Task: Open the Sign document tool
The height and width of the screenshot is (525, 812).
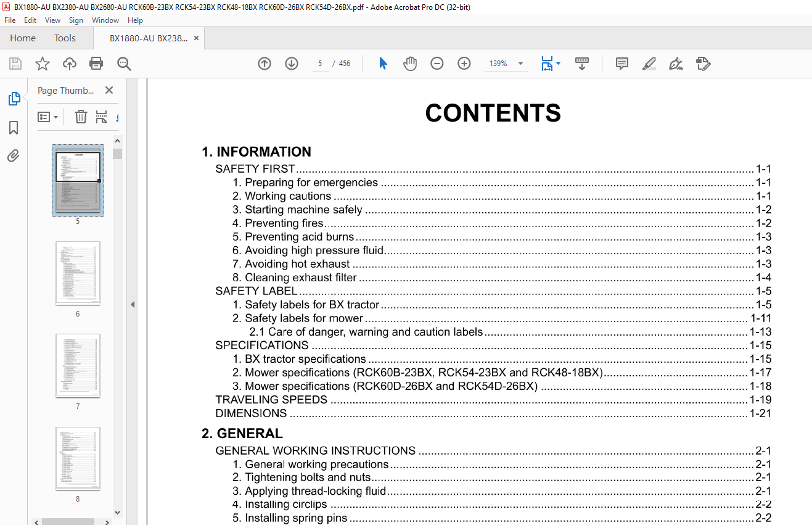Action: 676,64
